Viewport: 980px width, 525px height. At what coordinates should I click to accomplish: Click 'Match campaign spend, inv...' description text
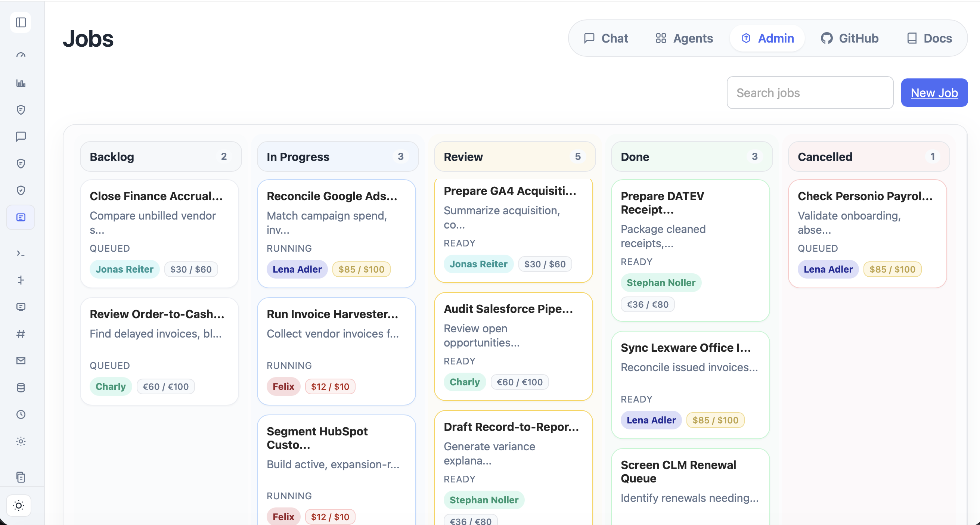(x=327, y=223)
